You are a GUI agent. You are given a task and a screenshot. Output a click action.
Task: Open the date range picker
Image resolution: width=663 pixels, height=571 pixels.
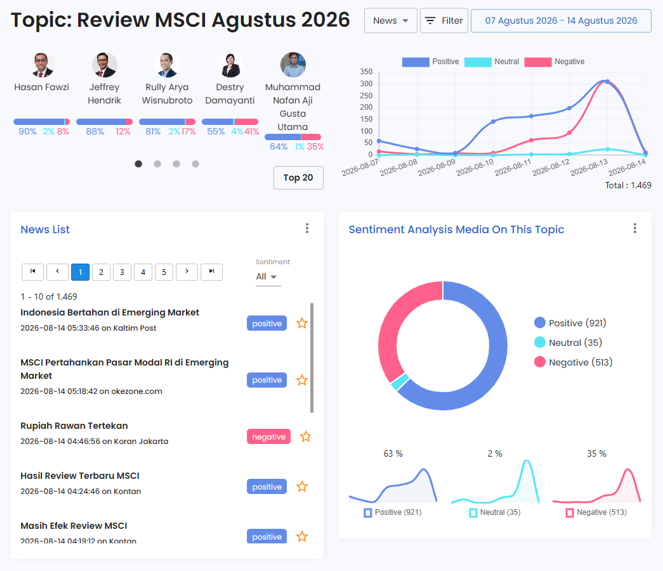(x=561, y=21)
